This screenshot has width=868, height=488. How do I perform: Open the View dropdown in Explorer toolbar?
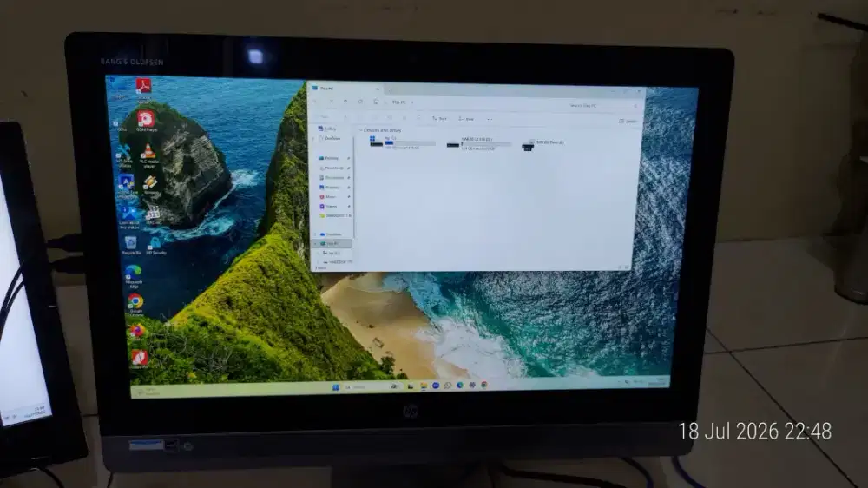click(467, 119)
